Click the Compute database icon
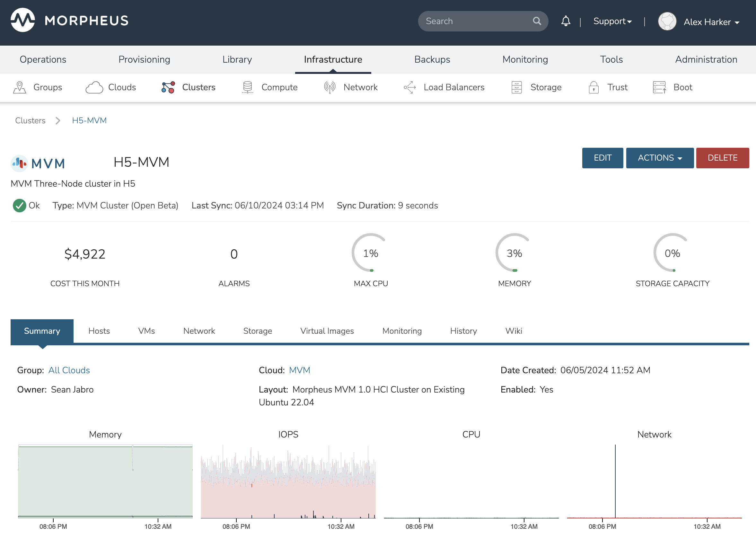Screen dimensions: 756x548 pyautogui.click(x=247, y=87)
